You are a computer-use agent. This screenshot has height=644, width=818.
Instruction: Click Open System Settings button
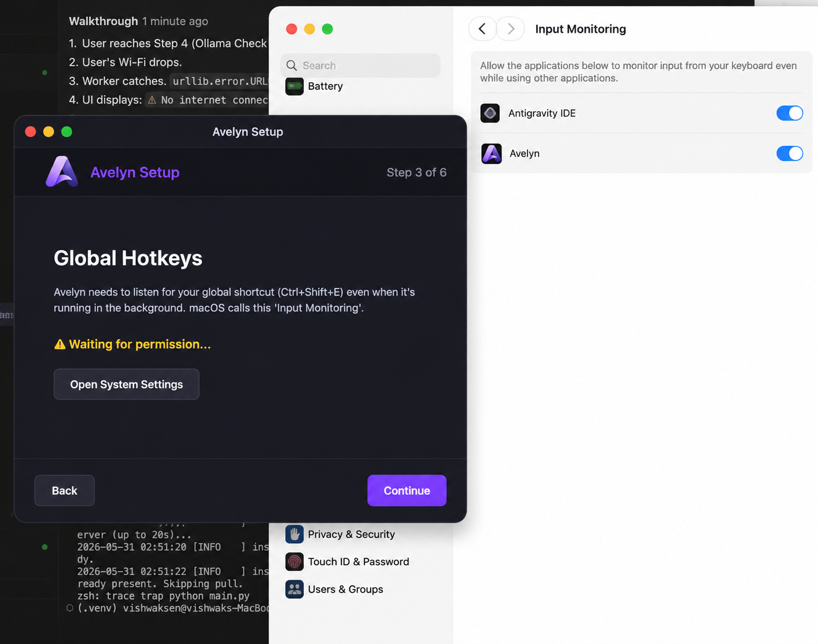point(127,384)
